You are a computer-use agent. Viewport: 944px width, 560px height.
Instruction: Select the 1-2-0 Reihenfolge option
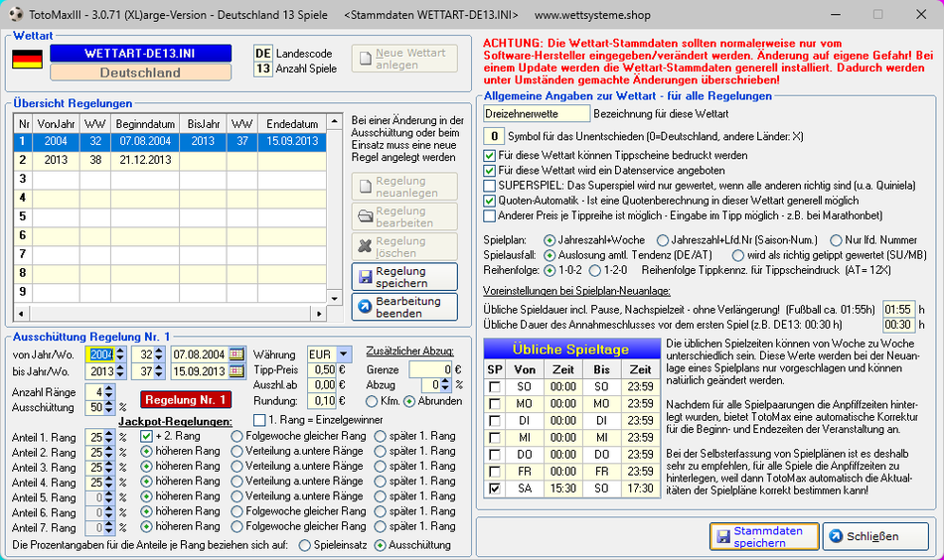click(595, 270)
